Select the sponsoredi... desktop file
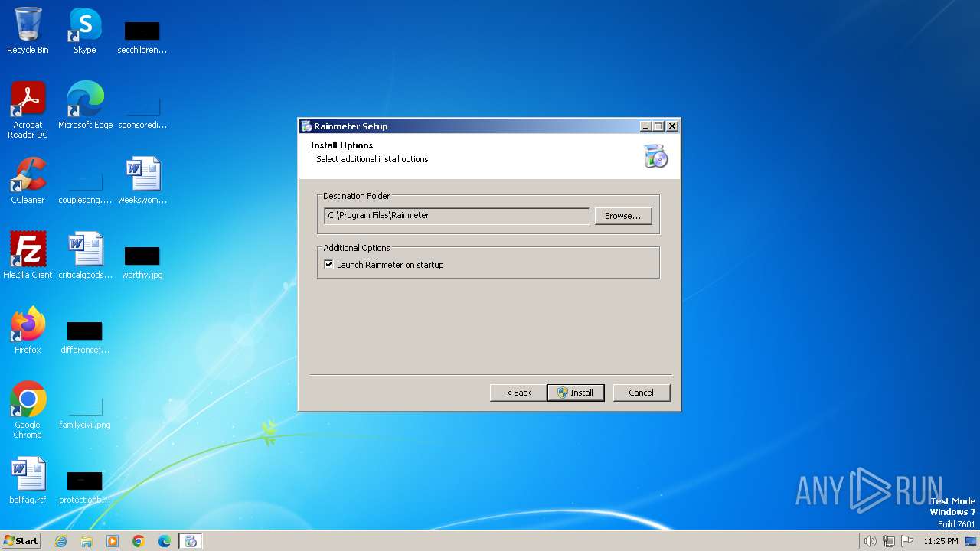This screenshot has height=551, width=980. 142,112
